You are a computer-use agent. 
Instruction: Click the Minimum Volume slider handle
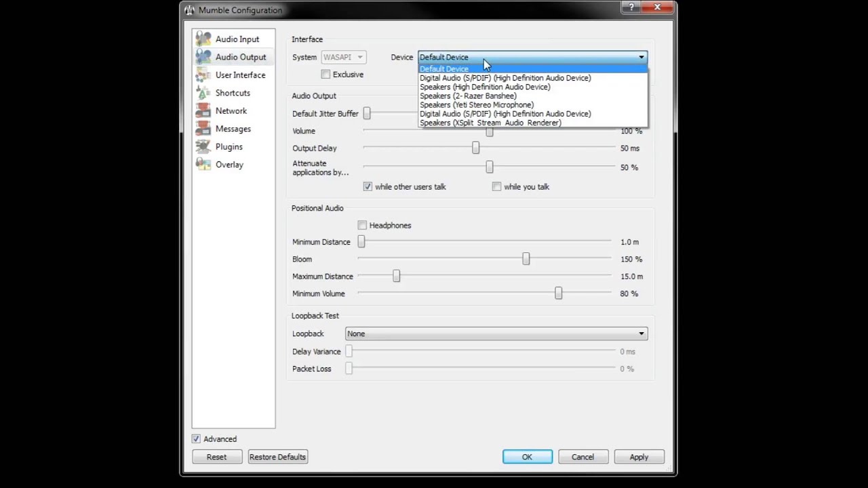coord(558,293)
